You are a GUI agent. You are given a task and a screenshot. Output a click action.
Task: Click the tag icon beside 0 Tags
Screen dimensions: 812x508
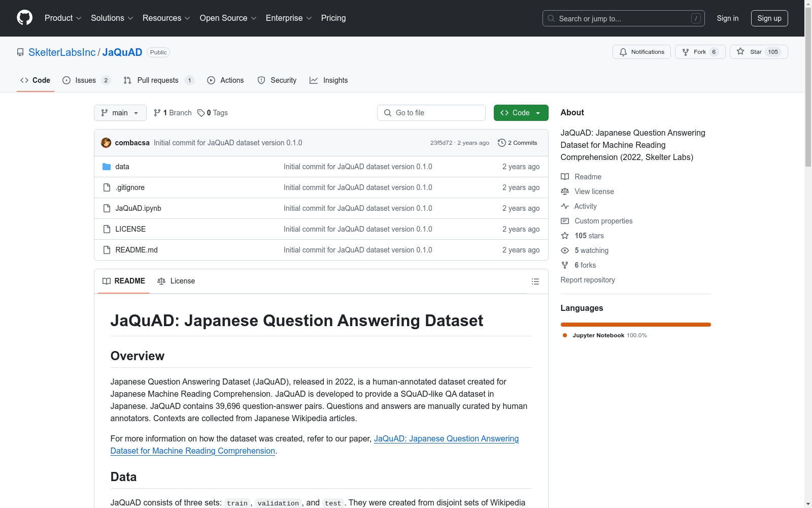(x=201, y=113)
